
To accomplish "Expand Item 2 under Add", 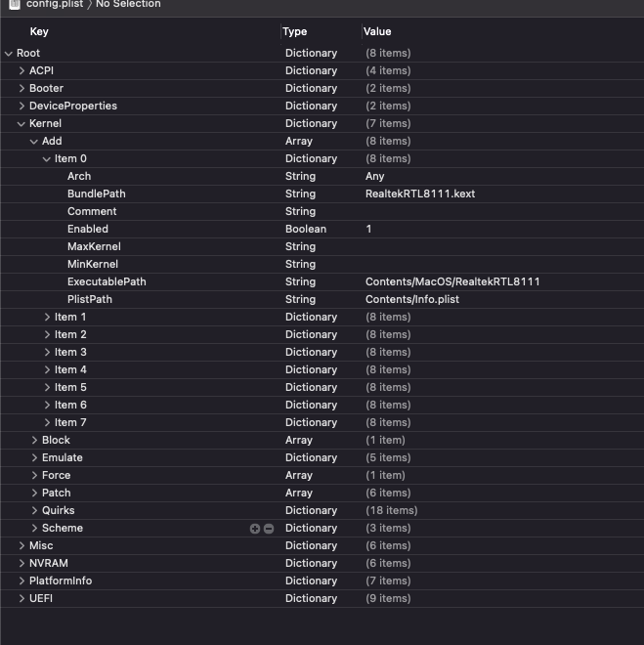I will point(47,335).
